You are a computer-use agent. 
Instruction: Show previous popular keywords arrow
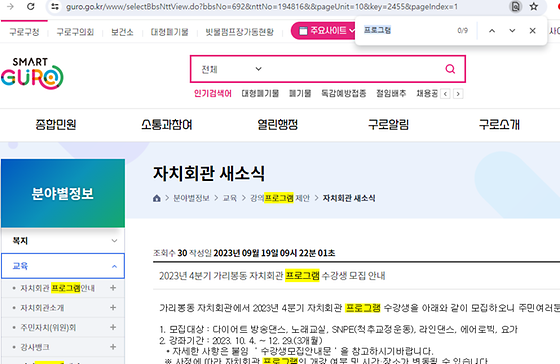coord(445,94)
